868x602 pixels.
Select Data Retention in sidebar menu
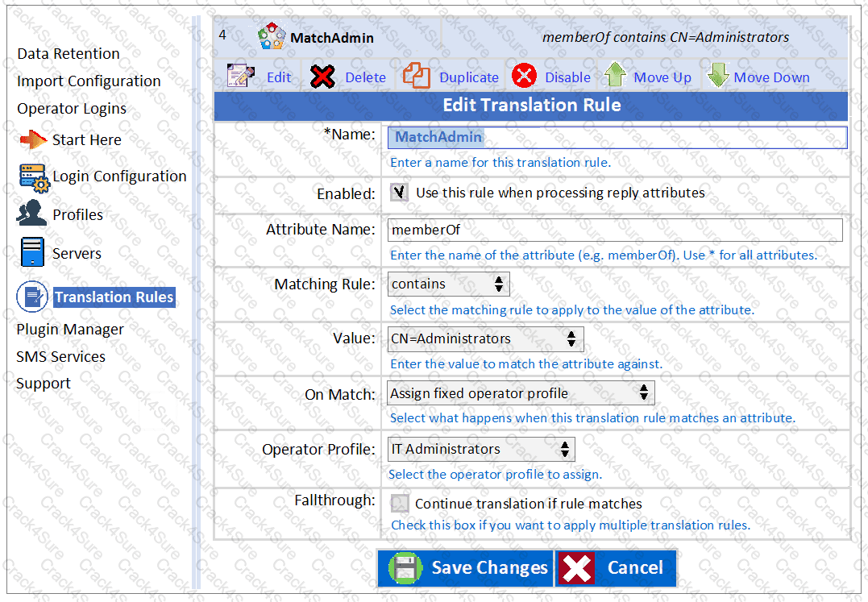coord(69,54)
